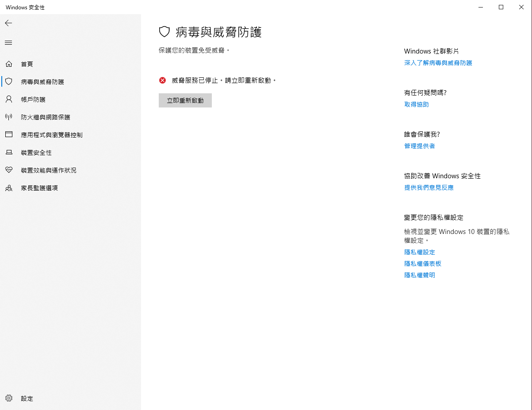This screenshot has width=532, height=410.
Task: Click the app and browser control icon
Action: click(x=8, y=135)
